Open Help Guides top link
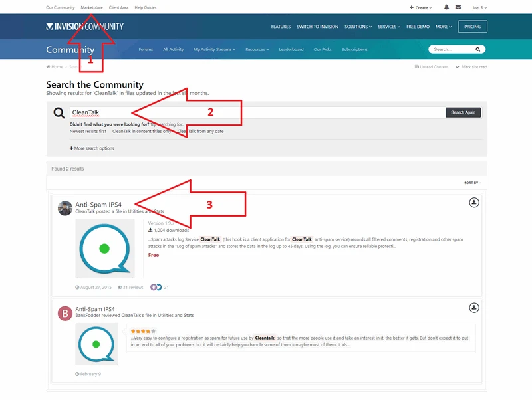This screenshot has height=400, width=532. tap(146, 7)
